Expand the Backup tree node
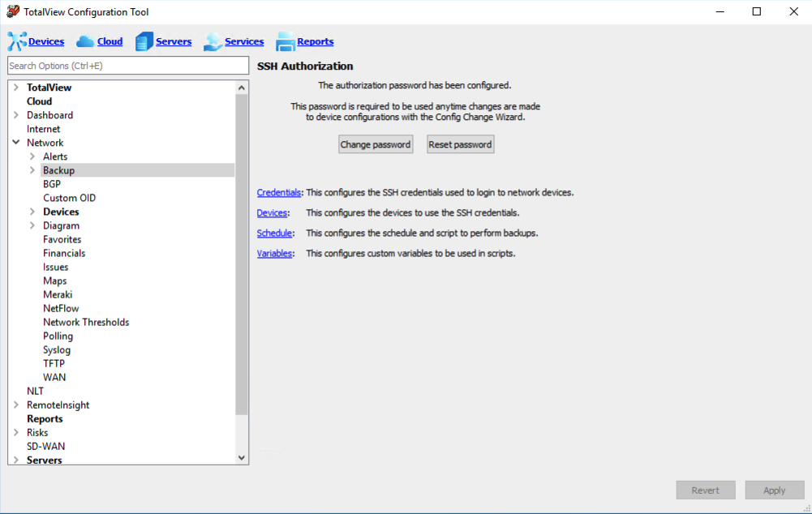 [32, 170]
